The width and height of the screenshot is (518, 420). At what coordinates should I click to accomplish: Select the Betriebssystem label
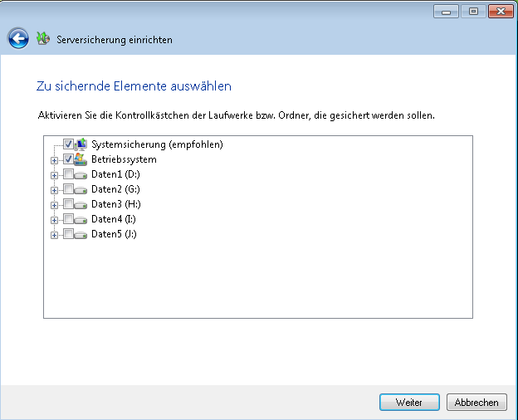coord(124,159)
